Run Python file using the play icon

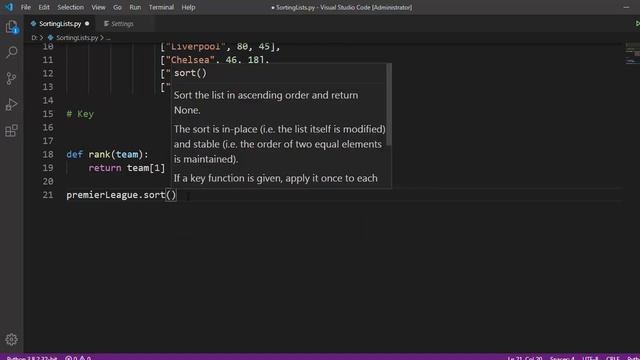click(x=637, y=24)
